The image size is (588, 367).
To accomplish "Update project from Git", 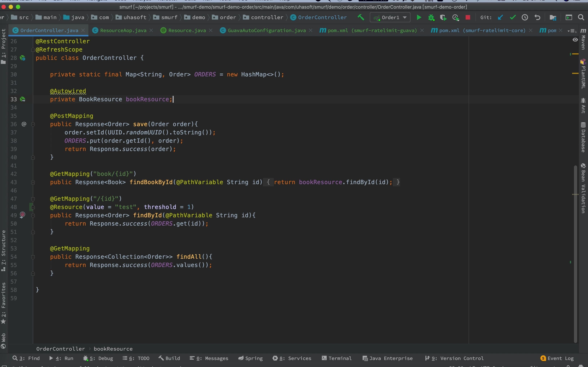I will (500, 17).
